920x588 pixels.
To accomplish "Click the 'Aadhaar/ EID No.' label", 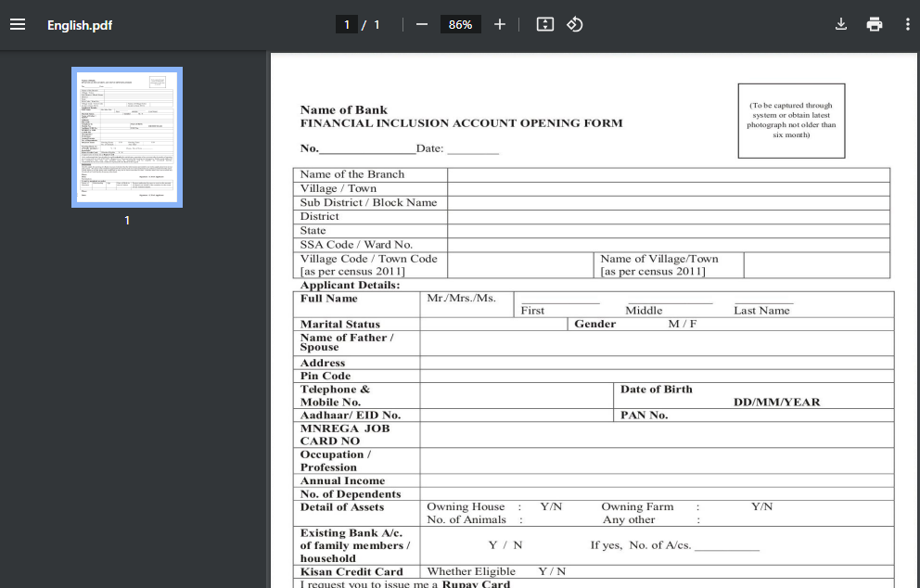I will point(351,415).
